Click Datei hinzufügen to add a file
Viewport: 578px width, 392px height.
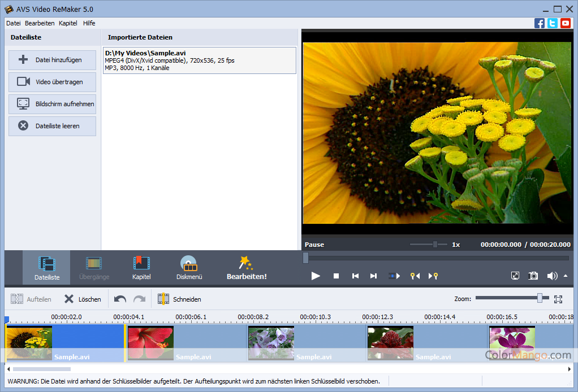tap(53, 60)
